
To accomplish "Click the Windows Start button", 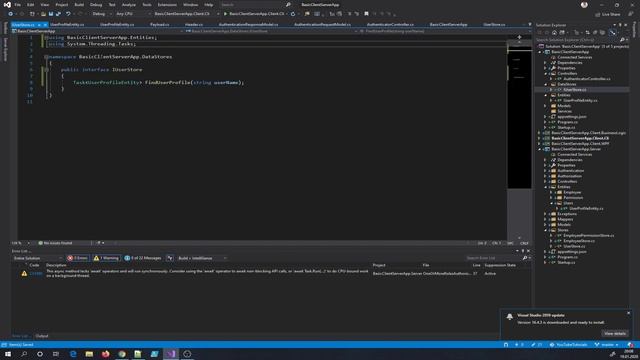I will (8, 354).
